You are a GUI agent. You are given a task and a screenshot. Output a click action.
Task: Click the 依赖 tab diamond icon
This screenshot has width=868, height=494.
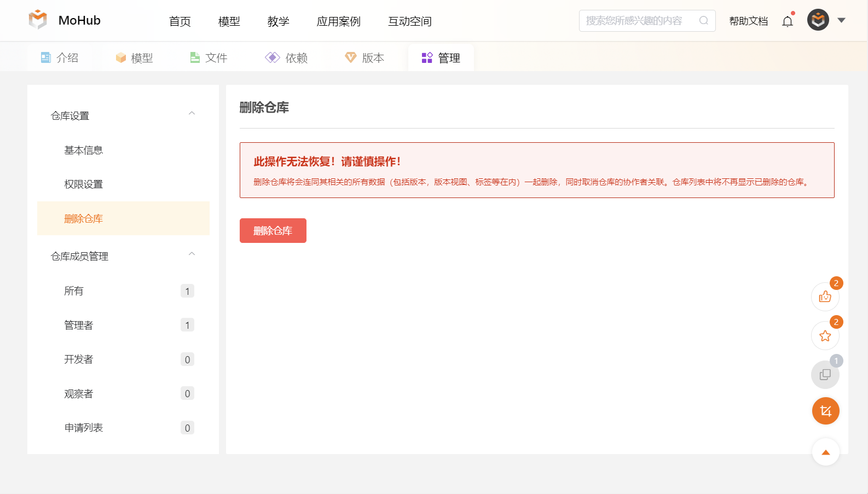273,57
